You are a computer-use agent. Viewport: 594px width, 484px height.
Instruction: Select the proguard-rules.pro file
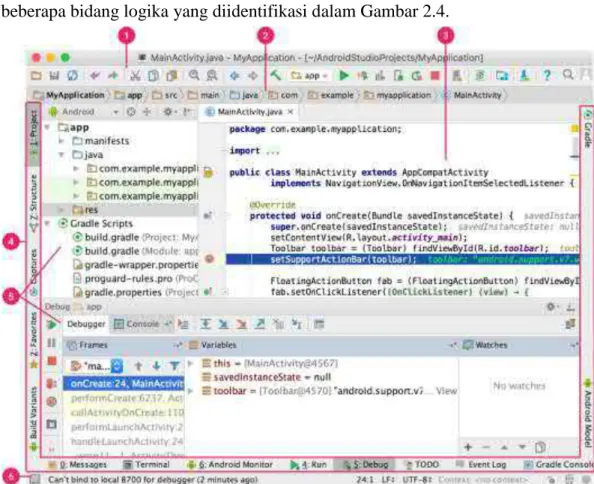135,279
